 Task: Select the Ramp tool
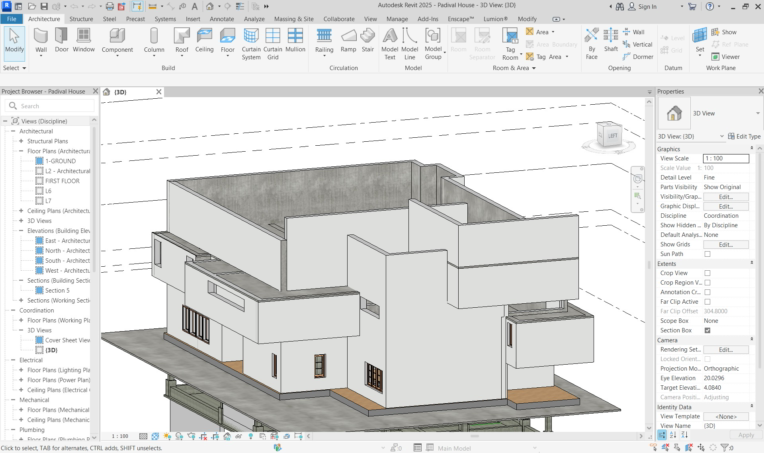click(348, 40)
